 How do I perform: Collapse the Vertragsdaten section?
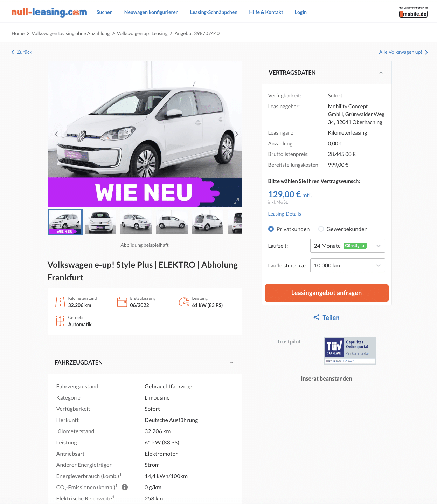click(381, 73)
